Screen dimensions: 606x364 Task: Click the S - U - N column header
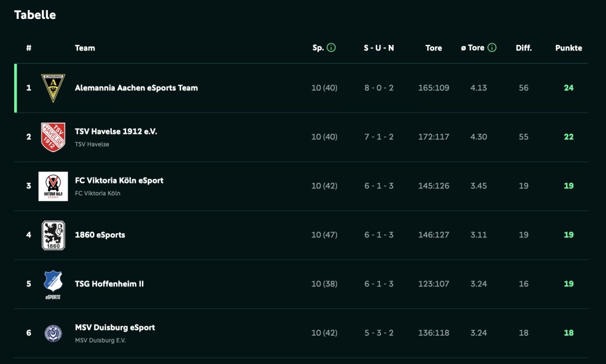[x=379, y=48]
